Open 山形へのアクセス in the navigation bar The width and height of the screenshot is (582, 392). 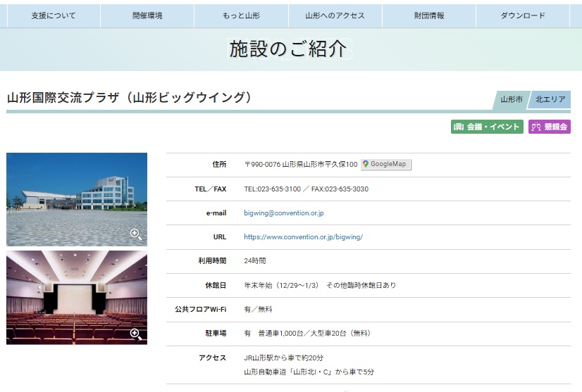tap(335, 15)
